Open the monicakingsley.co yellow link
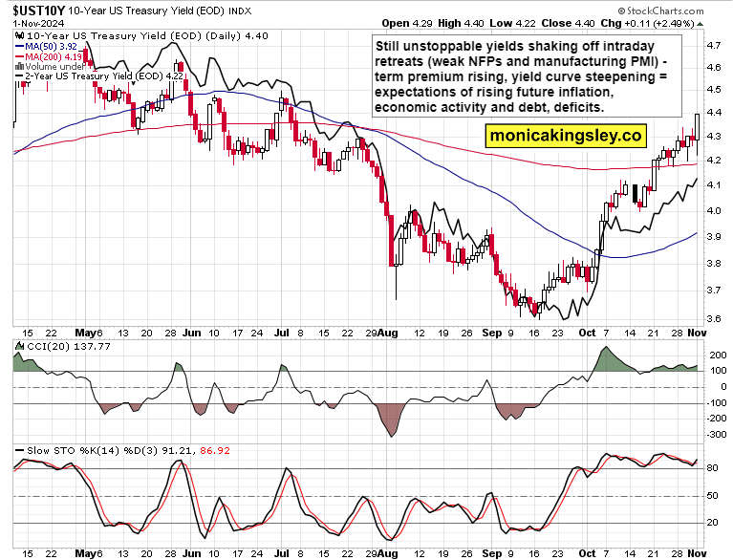Screen dimensions: 733x560 pyautogui.click(x=565, y=136)
